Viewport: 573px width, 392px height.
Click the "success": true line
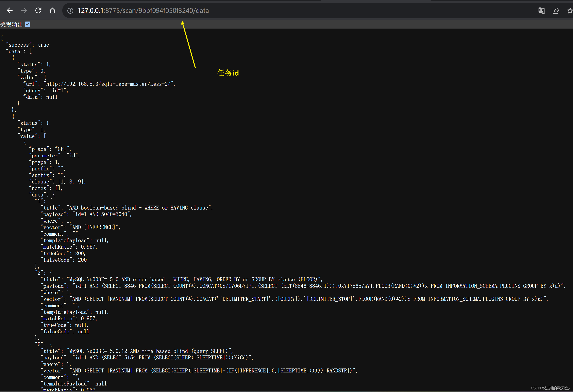[x=29, y=45]
